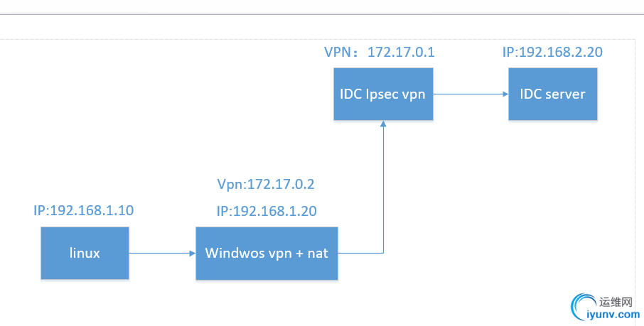Select the arrow line from linux to Windwos box
The image size is (644, 326).
(160, 253)
